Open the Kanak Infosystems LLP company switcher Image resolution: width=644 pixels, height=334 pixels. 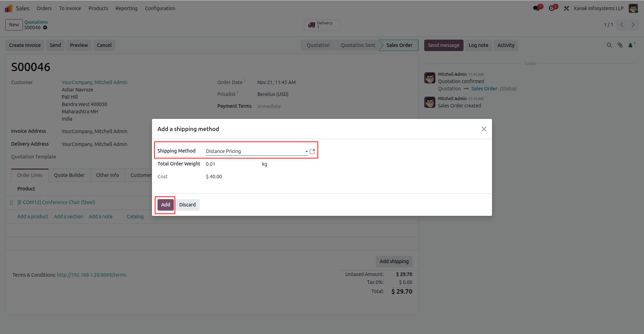598,8
